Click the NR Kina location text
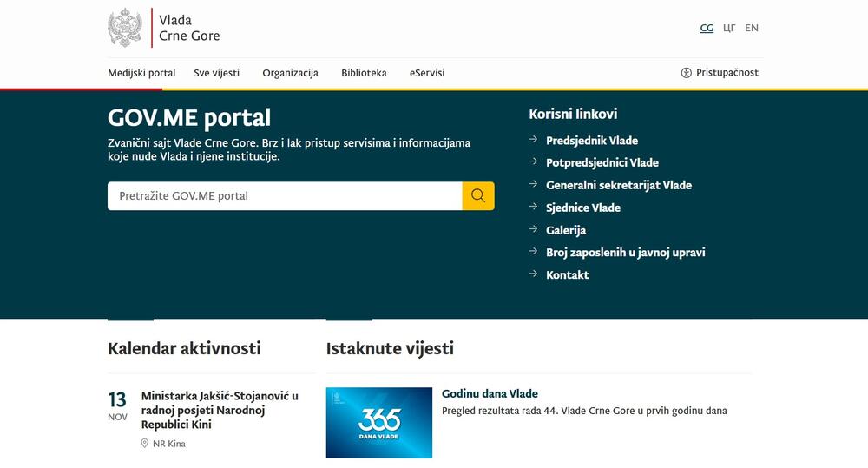The width and height of the screenshot is (868, 468). [169, 444]
